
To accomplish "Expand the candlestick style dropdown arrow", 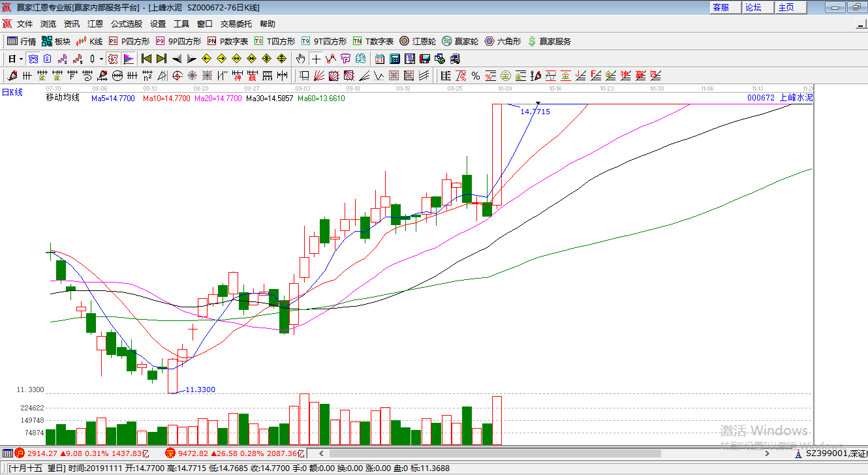I will click(x=101, y=59).
